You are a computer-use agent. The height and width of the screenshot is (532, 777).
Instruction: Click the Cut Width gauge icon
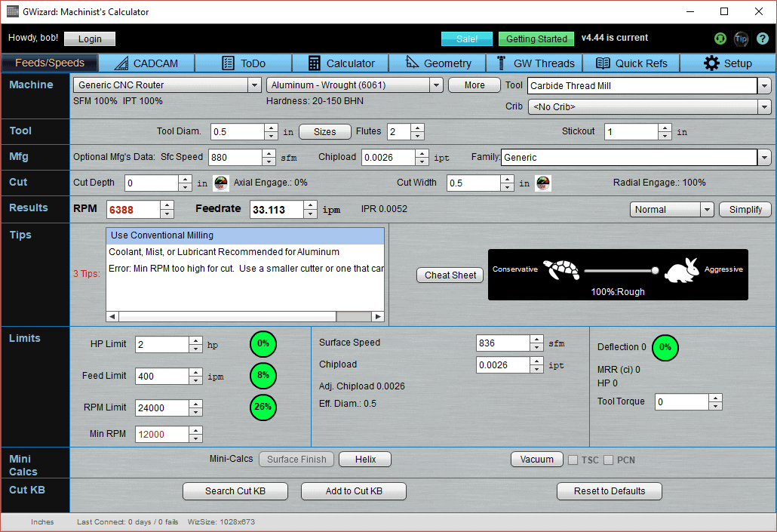click(x=543, y=183)
